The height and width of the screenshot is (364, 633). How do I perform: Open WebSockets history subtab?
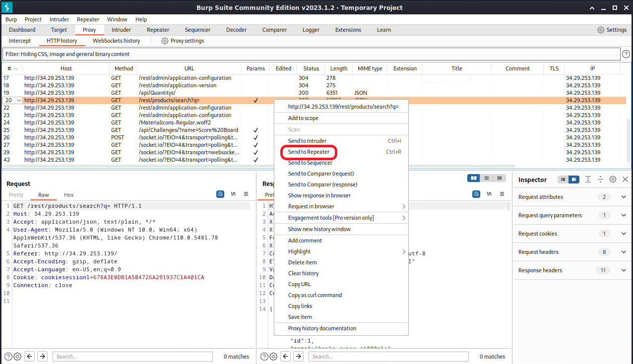[116, 41]
